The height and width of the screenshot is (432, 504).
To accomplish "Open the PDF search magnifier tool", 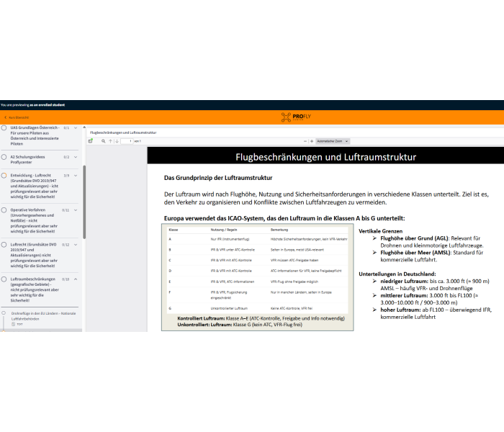I will click(x=103, y=141).
